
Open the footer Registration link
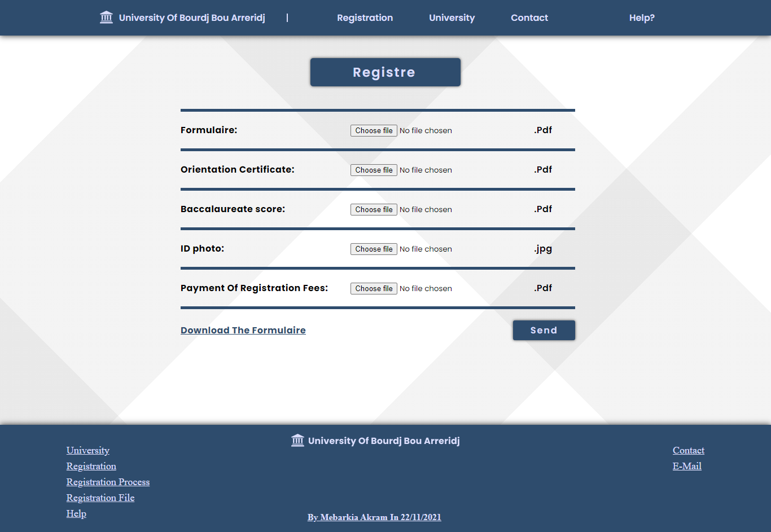91,466
